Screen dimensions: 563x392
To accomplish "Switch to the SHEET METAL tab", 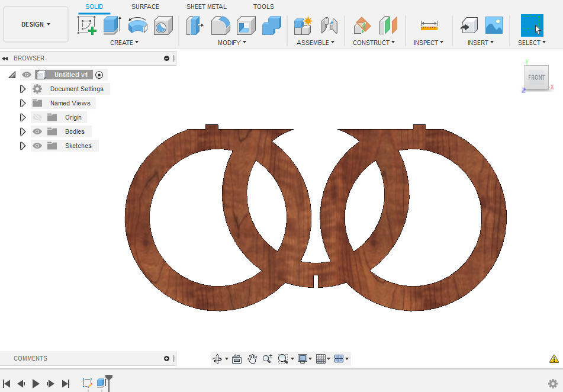I will (x=206, y=7).
